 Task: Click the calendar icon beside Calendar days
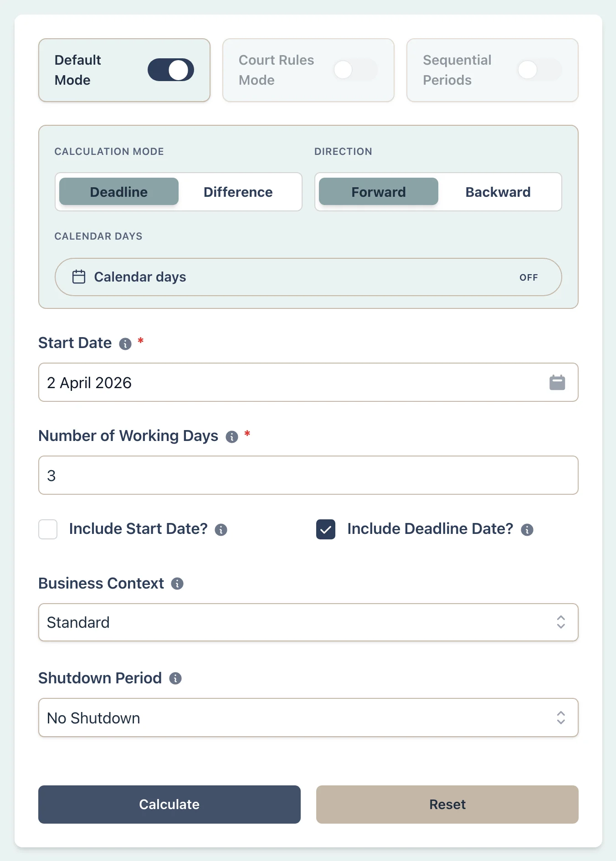pyautogui.click(x=78, y=277)
